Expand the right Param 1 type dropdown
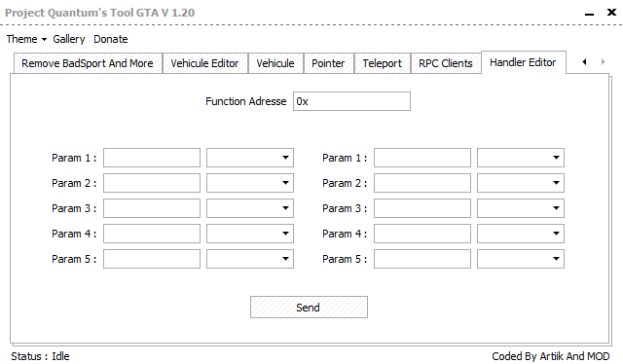The height and width of the screenshot is (364, 623). pos(521,158)
